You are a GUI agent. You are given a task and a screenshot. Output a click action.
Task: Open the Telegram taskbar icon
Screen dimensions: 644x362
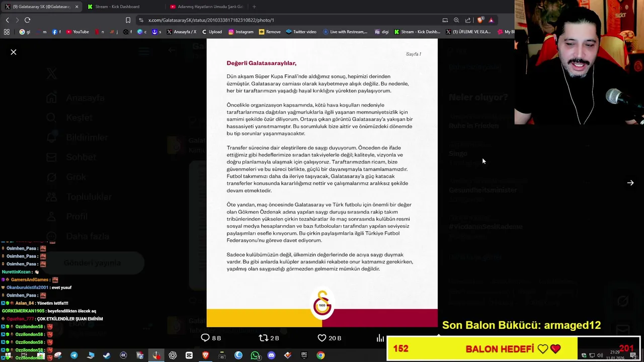74,355
